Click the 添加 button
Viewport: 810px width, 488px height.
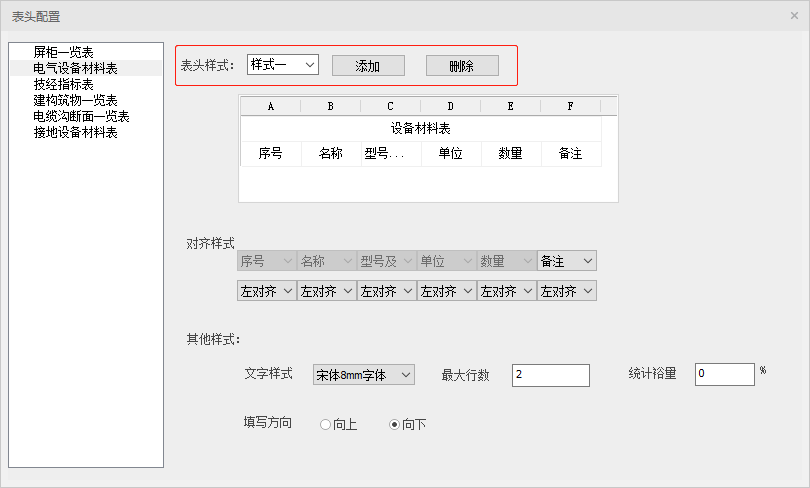(x=368, y=66)
